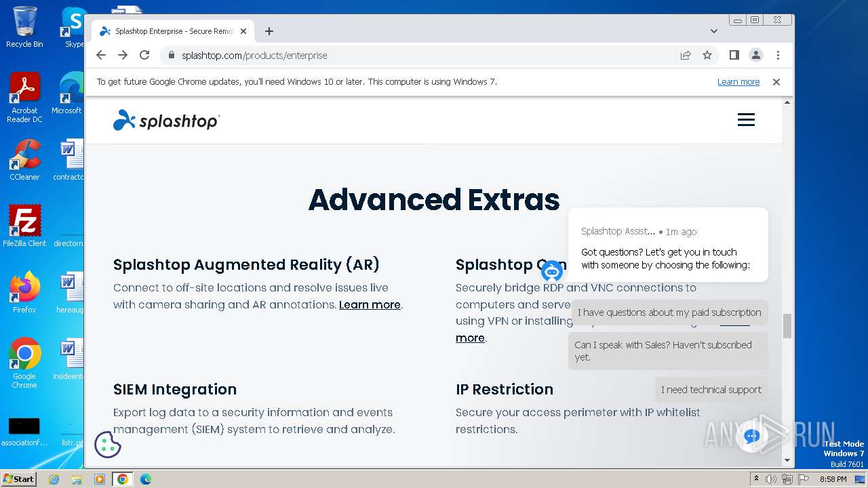The image size is (868, 488).
Task: Go back in Chrome
Action: [101, 55]
